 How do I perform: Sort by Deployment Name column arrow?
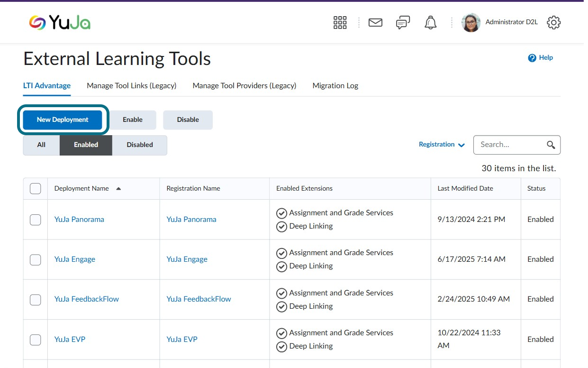[118, 188]
